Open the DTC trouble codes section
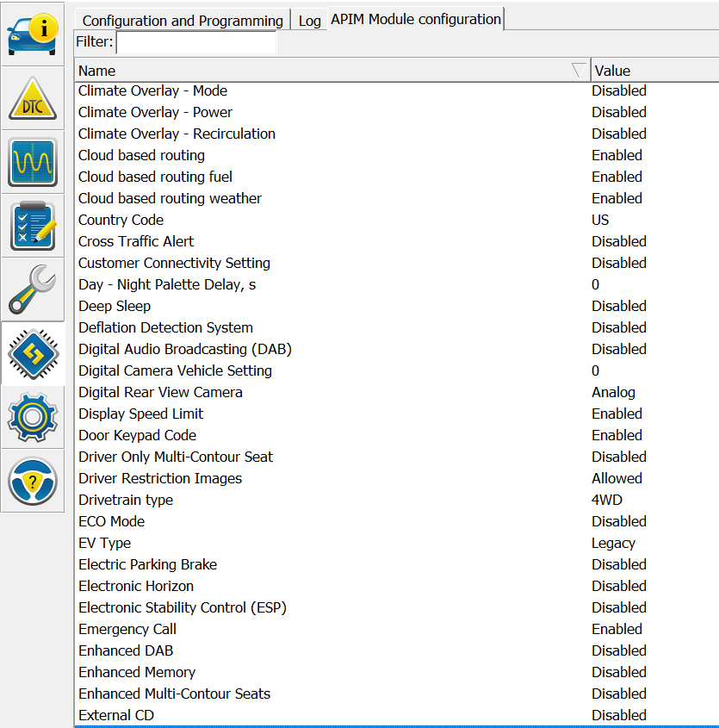Image resolution: width=719 pixels, height=728 pixels. (x=32, y=99)
